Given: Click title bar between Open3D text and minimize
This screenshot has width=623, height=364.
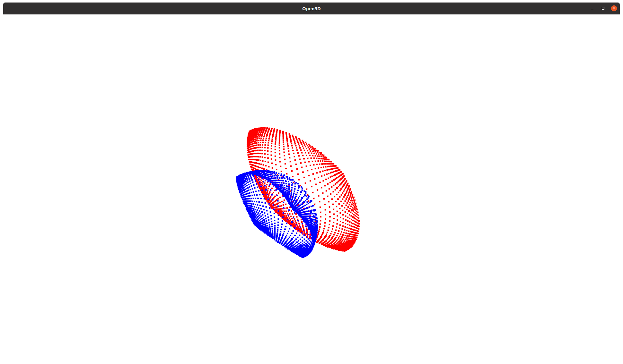Looking at the screenshot, I should click(450, 9).
